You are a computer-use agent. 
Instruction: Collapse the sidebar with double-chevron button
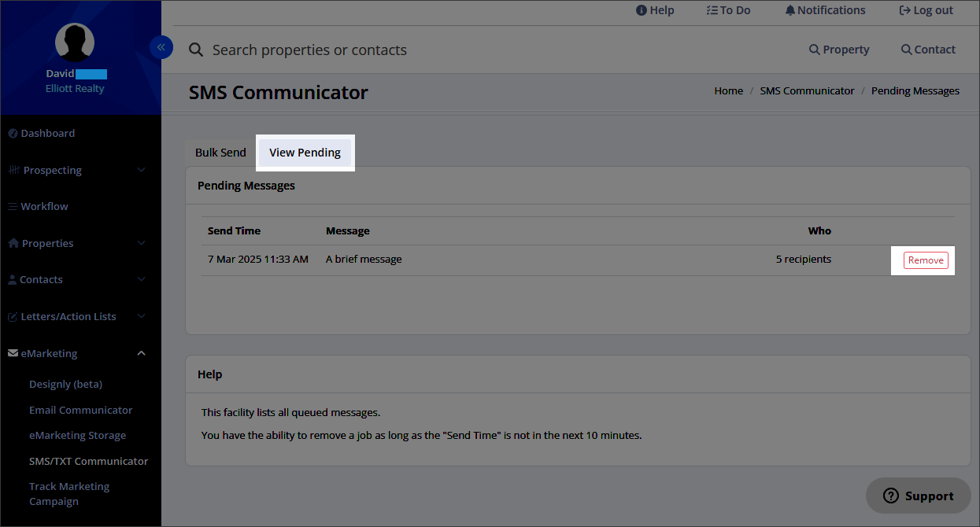161,48
